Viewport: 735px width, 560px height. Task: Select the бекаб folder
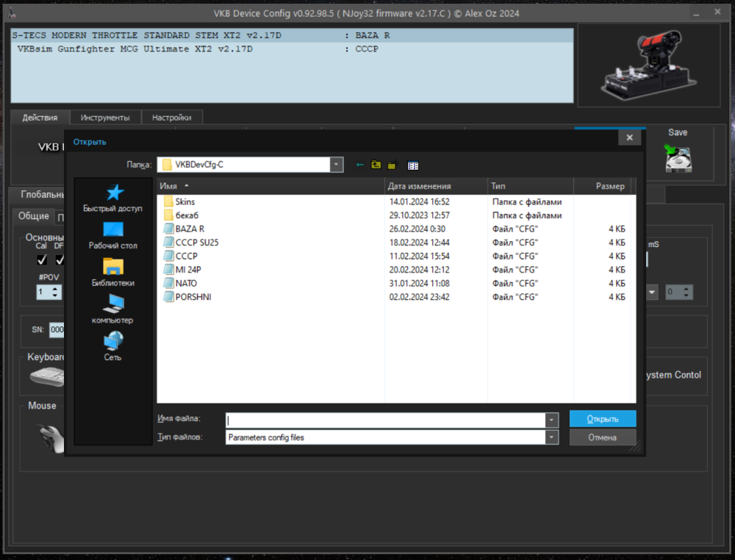click(182, 215)
